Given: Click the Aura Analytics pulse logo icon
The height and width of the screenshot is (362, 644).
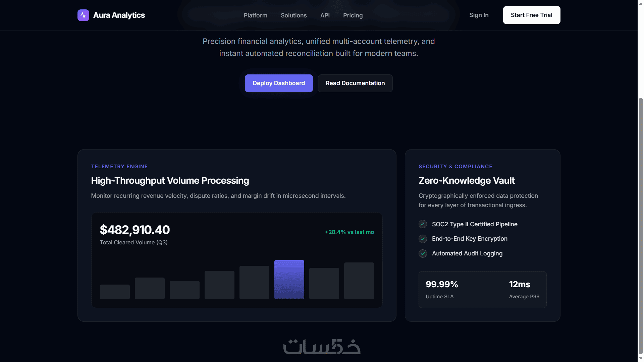Looking at the screenshot, I should point(83,15).
